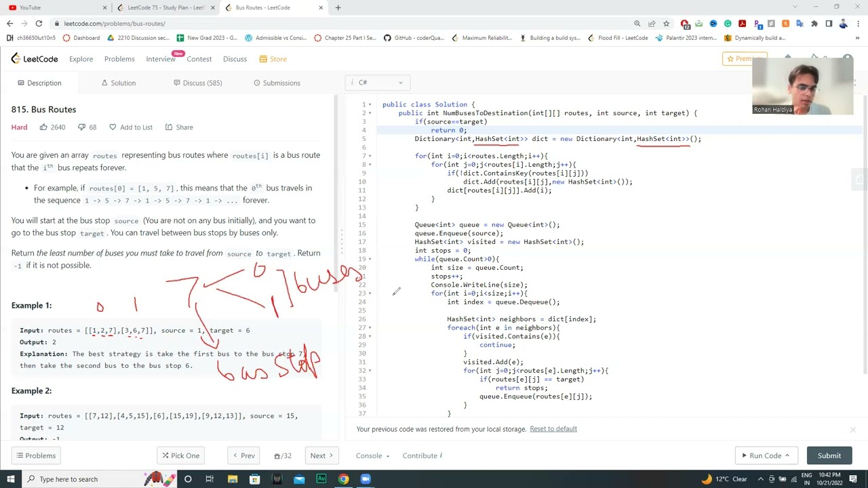Go to Prev problem
The width and height of the screenshot is (868, 488).
(243, 455)
